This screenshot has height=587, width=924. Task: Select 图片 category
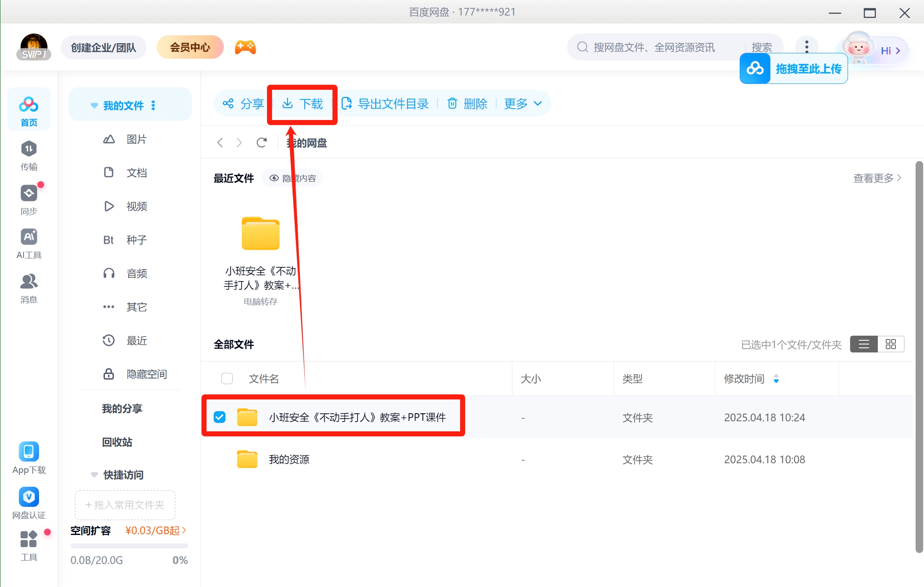pyautogui.click(x=126, y=139)
